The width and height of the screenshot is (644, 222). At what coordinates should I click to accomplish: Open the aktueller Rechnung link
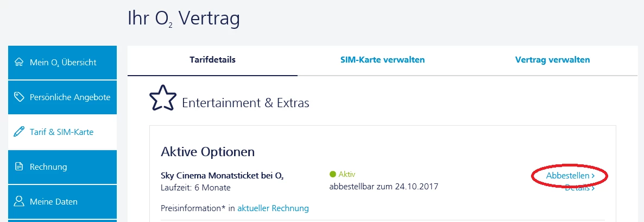273,208
